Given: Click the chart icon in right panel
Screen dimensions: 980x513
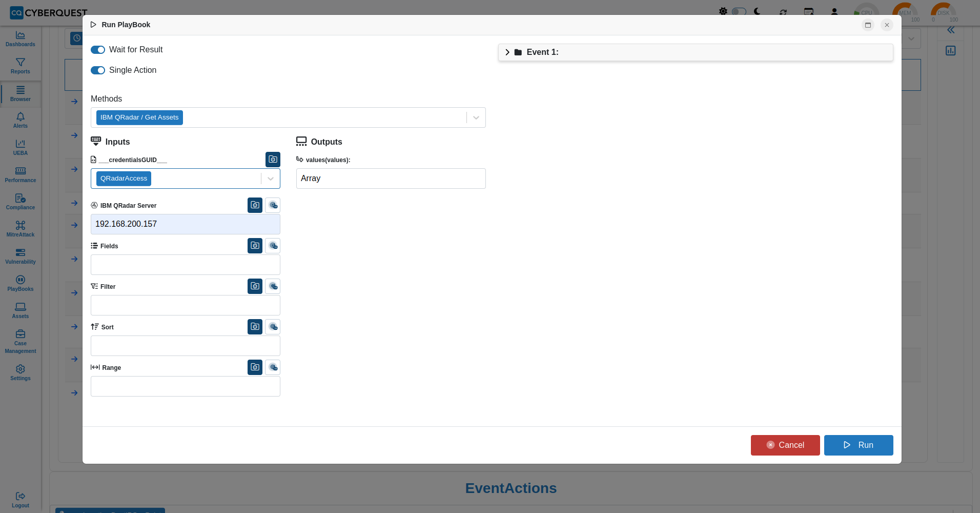Looking at the screenshot, I should tap(951, 51).
